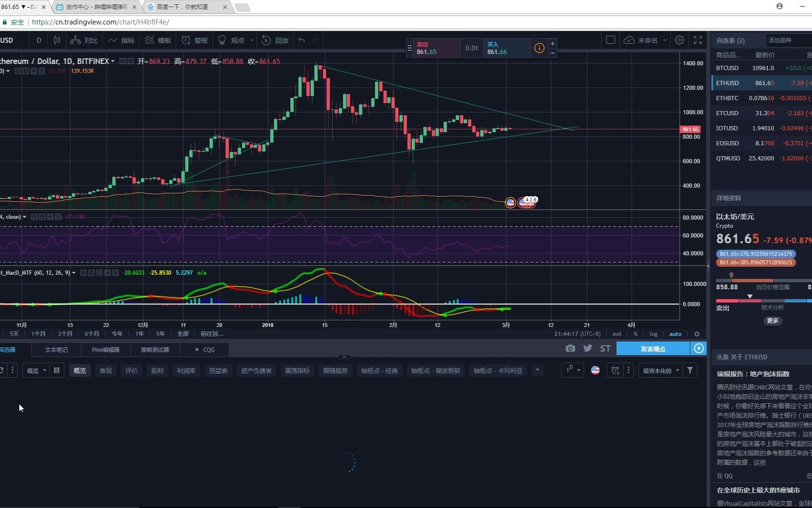Open the screener 1D interval dropdown
The height and width of the screenshot is (508, 812).
(573, 371)
